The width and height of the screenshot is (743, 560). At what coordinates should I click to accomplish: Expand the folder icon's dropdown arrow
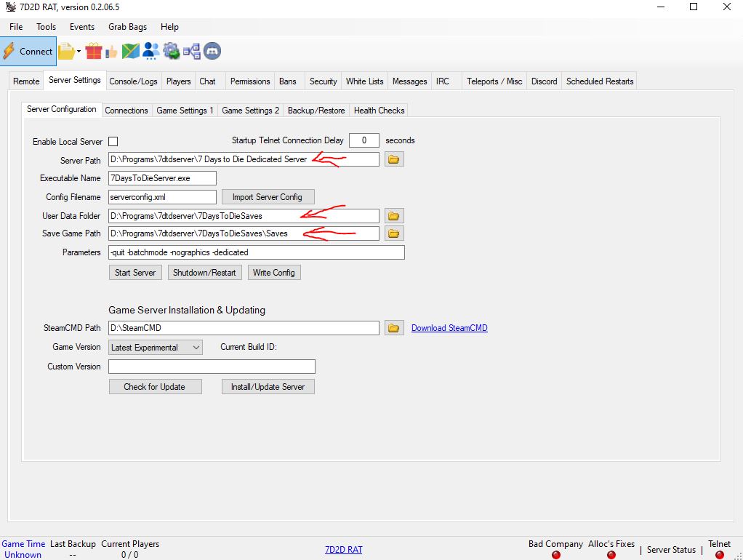pyautogui.click(x=79, y=51)
